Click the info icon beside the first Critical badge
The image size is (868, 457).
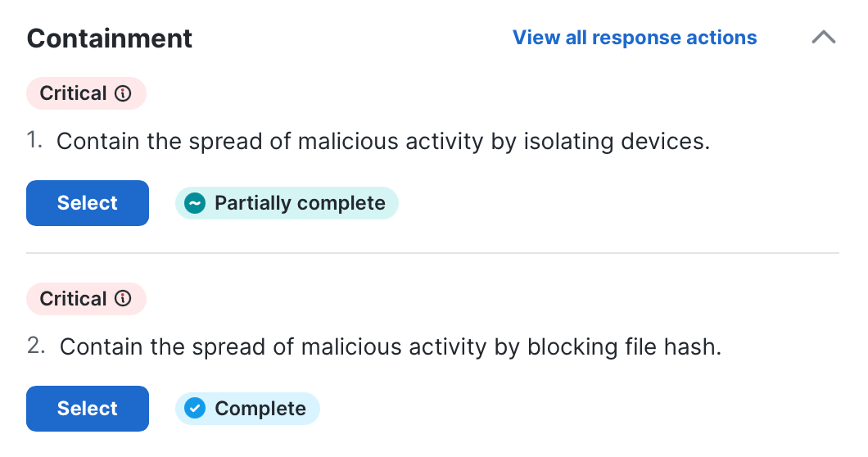pos(123,93)
